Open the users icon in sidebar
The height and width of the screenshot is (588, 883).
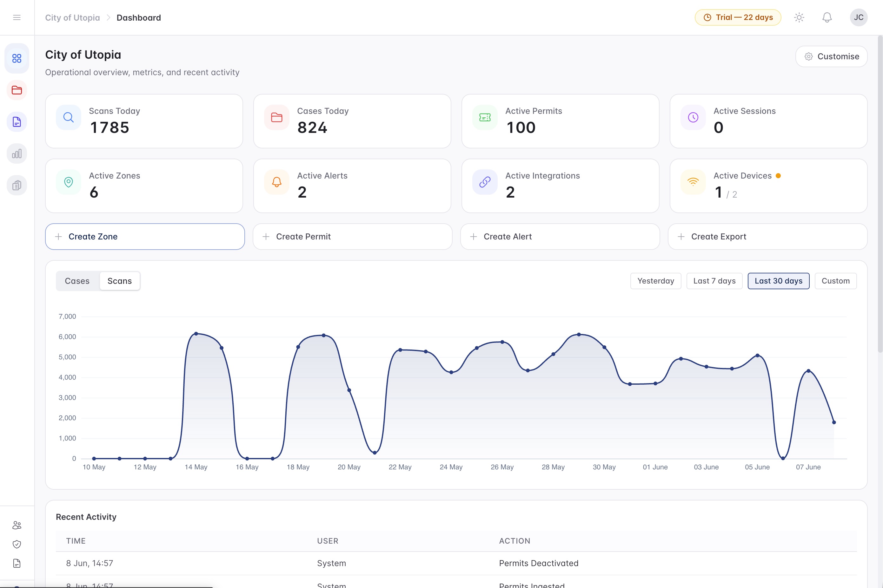pos(17,525)
